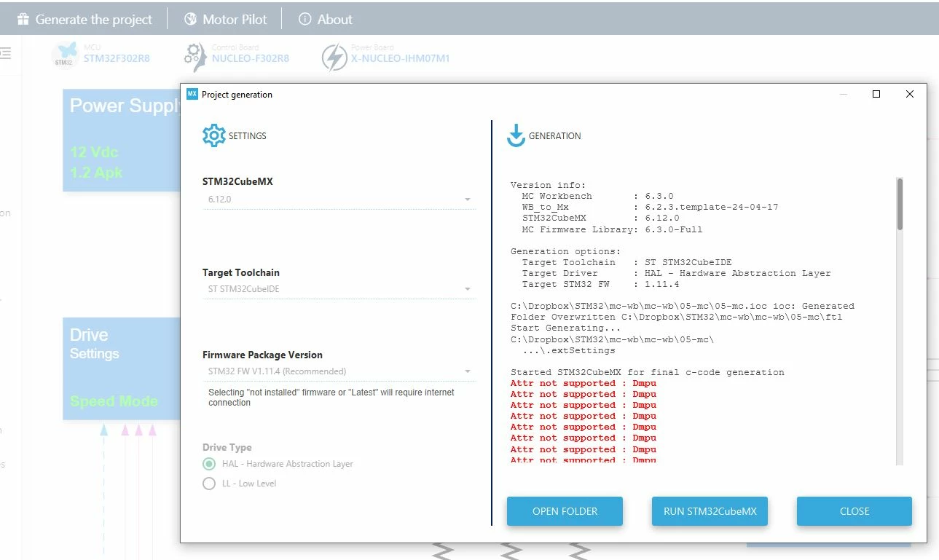Click the 'Folder Overwritten' log line
The height and width of the screenshot is (560, 939).
click(x=677, y=317)
